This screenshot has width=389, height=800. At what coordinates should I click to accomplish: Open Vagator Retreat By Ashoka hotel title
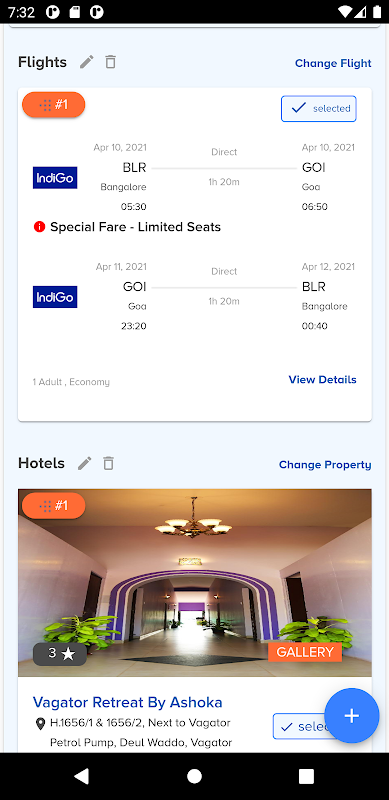click(x=128, y=703)
